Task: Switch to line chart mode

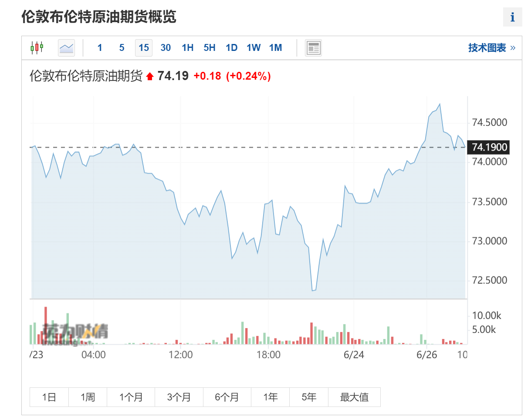Action: (x=66, y=47)
